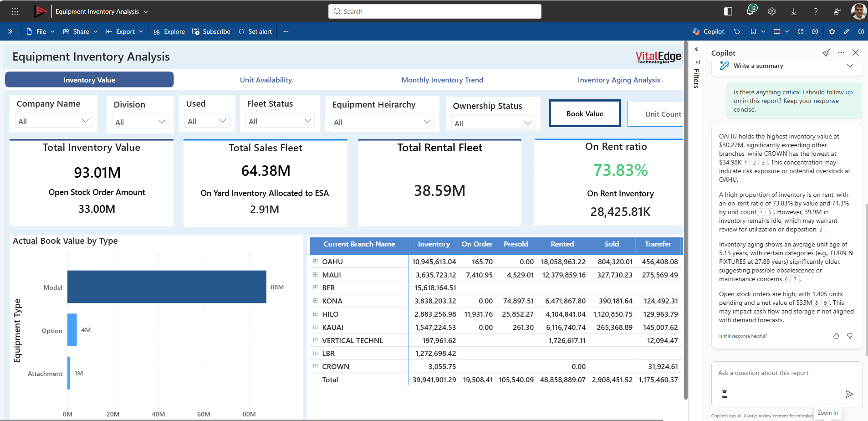The height and width of the screenshot is (421, 868).
Task: Switch to Unit Count view
Action: (663, 113)
